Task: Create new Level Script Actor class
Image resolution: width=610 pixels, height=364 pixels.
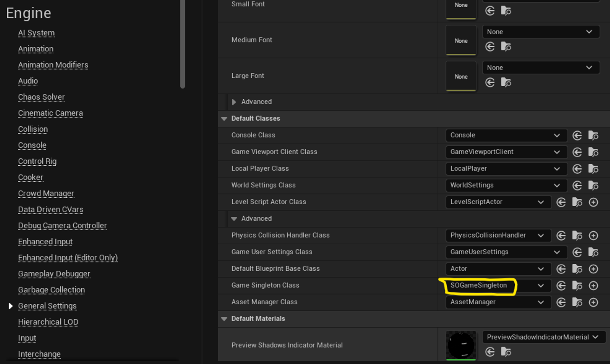Action: click(x=593, y=202)
